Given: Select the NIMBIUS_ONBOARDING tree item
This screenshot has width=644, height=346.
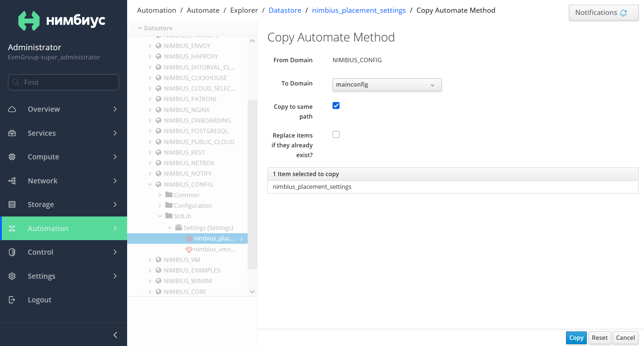Looking at the screenshot, I should coord(197,120).
